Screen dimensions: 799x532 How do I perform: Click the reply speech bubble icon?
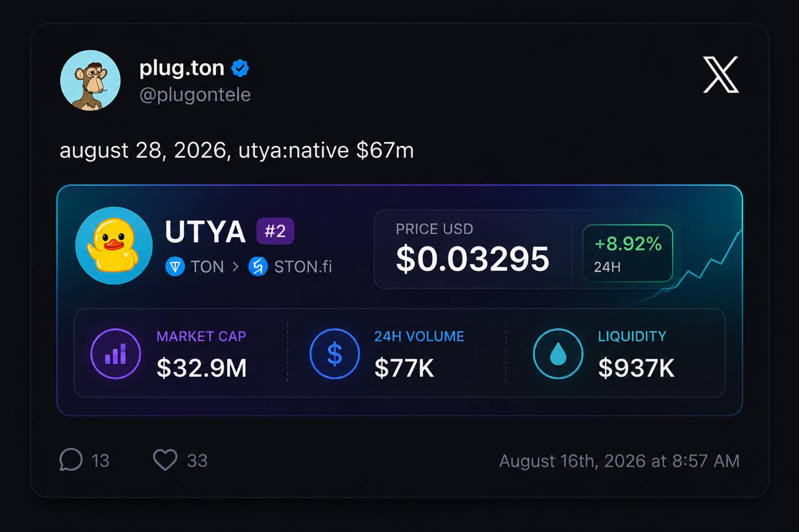(x=71, y=460)
